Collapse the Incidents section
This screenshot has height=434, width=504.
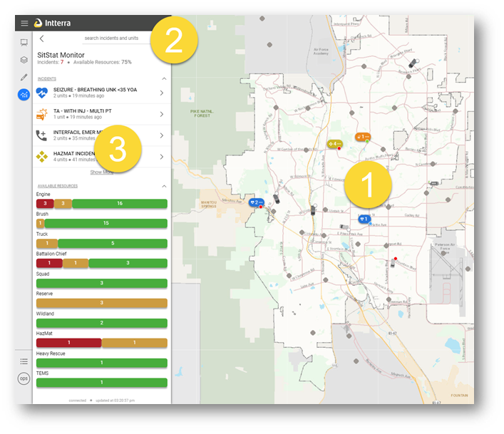pyautogui.click(x=164, y=78)
